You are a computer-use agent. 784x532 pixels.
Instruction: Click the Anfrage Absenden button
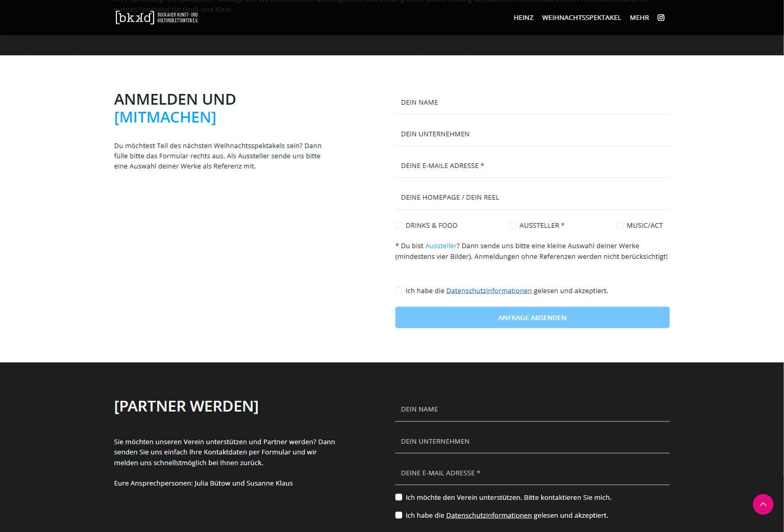click(532, 318)
